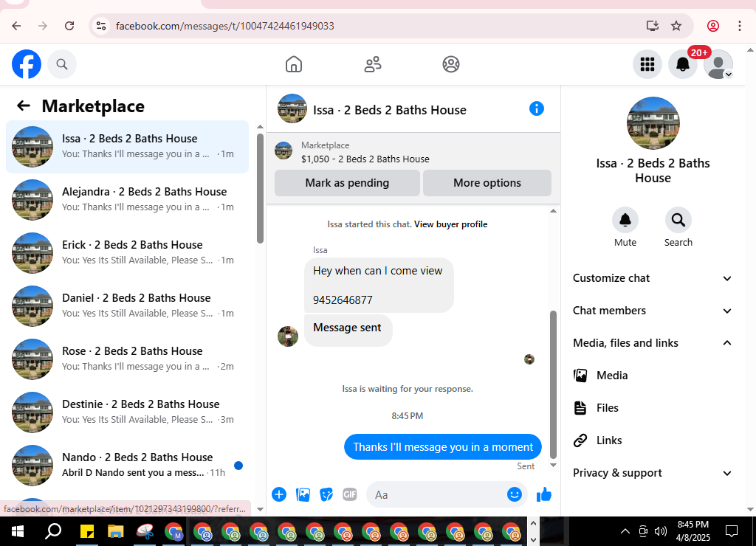Choose a sticker icon in composer
The width and height of the screenshot is (756, 546).
click(326, 494)
